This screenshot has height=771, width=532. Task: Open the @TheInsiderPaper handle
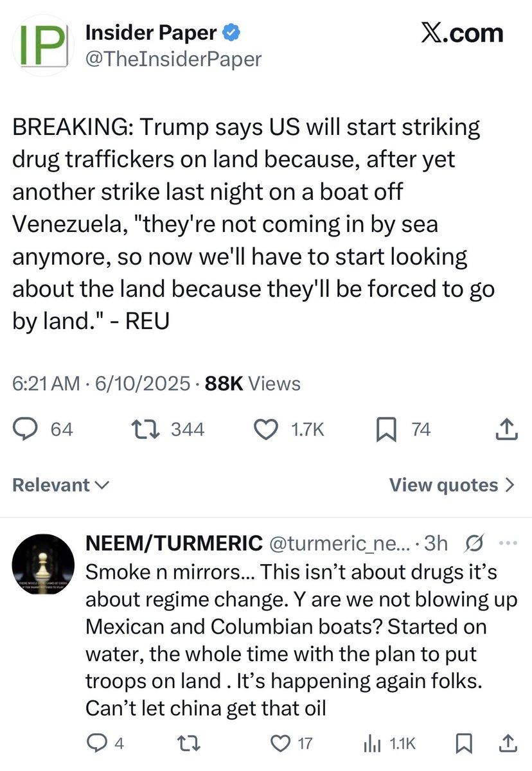[173, 59]
